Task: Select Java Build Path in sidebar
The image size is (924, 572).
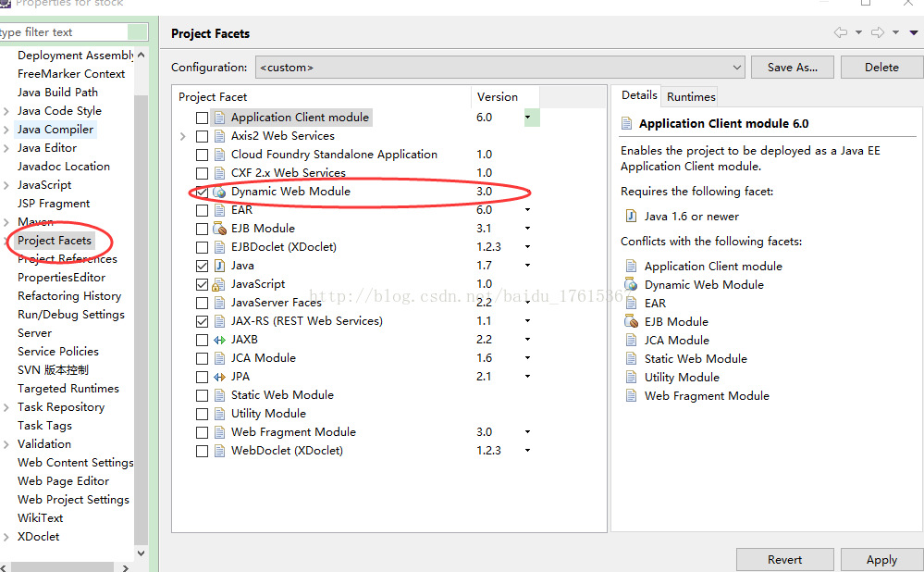Action: [57, 93]
